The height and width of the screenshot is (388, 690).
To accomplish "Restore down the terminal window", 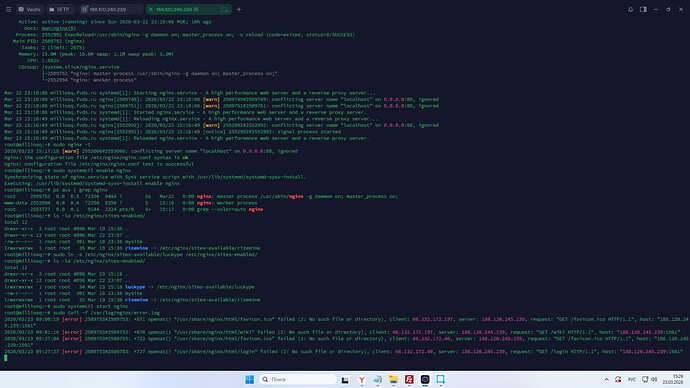I will [668, 9].
